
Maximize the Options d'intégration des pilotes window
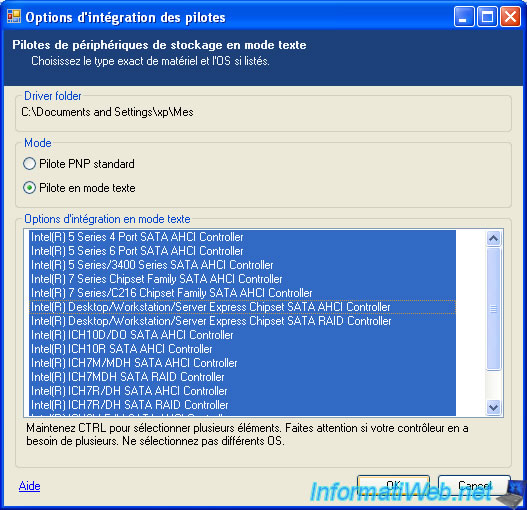487,17
